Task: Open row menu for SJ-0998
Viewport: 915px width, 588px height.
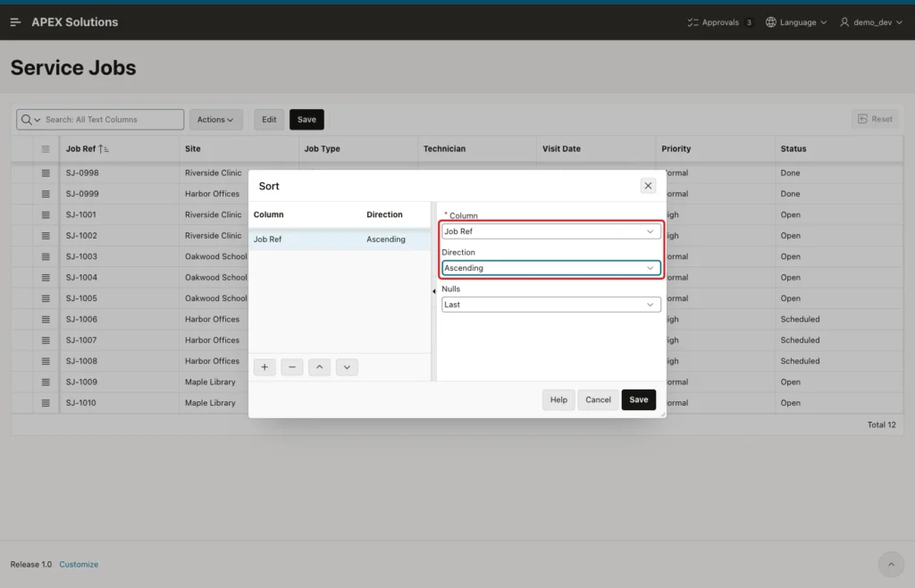Action: pyautogui.click(x=46, y=173)
